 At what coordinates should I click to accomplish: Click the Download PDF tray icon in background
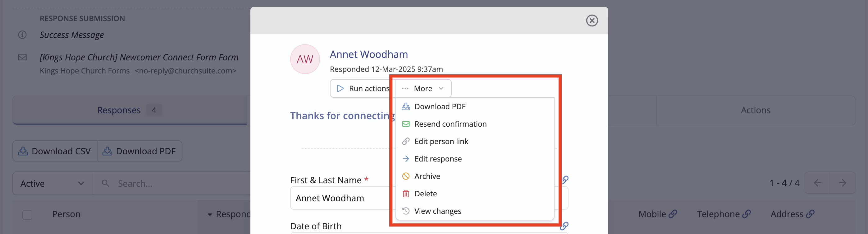click(107, 151)
